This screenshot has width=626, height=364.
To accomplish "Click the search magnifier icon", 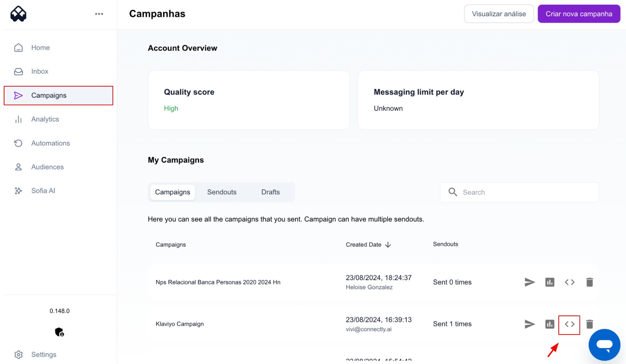I will [x=453, y=192].
